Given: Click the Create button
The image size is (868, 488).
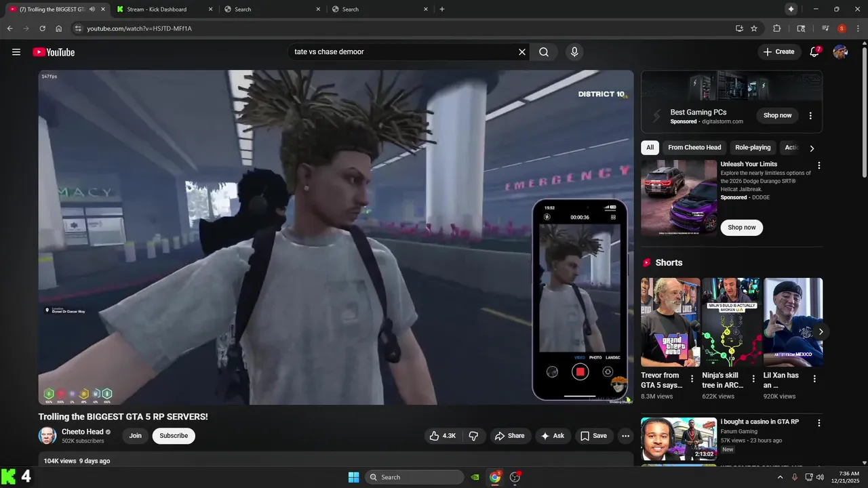Looking at the screenshot, I should click(x=778, y=52).
